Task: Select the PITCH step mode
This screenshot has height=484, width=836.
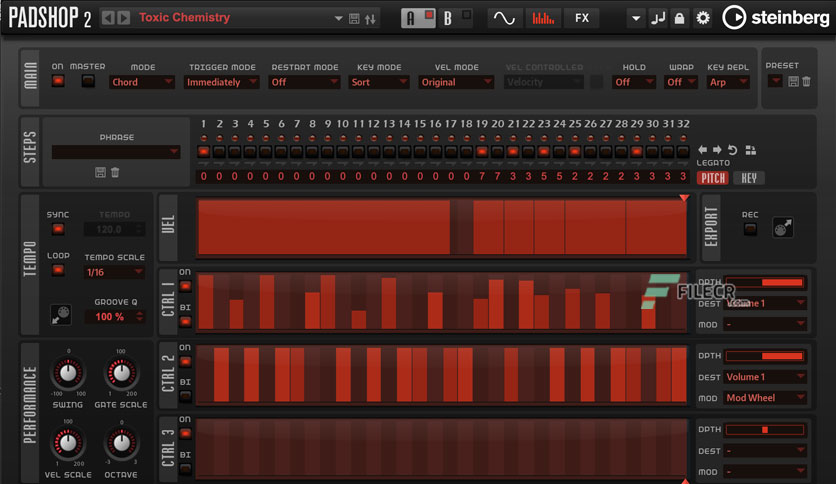Action: pyautogui.click(x=713, y=178)
